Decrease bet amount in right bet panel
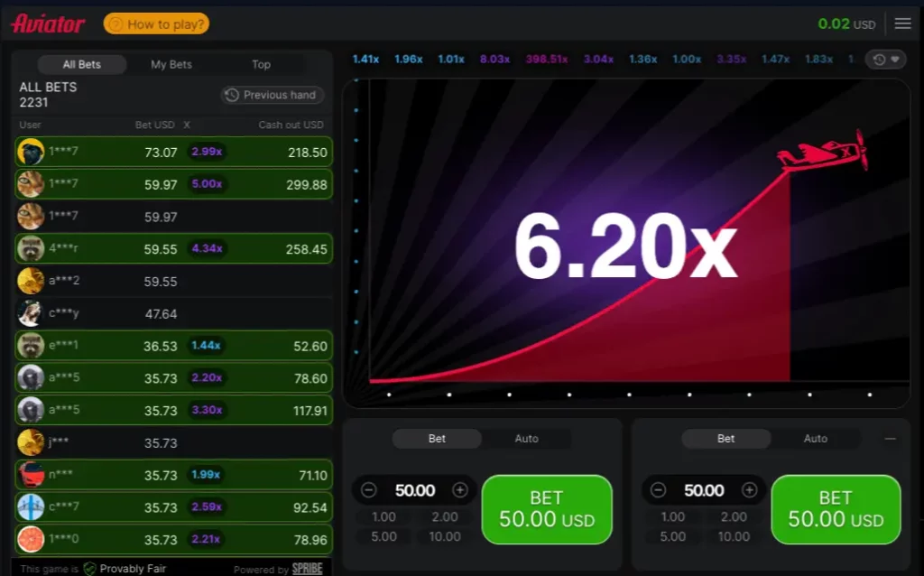Image resolution: width=924 pixels, height=576 pixels. tap(658, 490)
